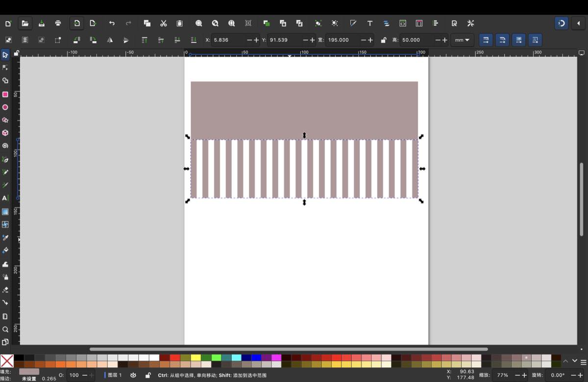Click the horizontal scrollbar thumb
This screenshot has height=382, width=588.
coord(289,349)
